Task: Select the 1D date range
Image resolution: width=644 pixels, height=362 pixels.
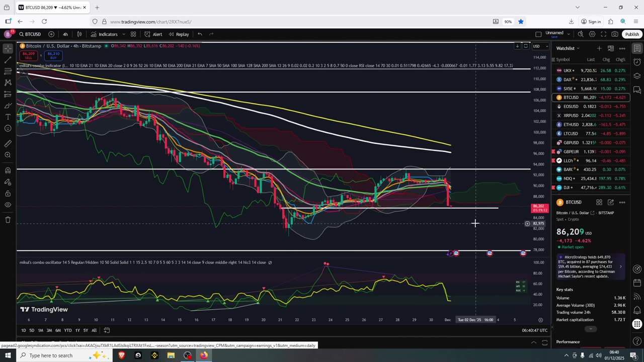Action: (24, 330)
